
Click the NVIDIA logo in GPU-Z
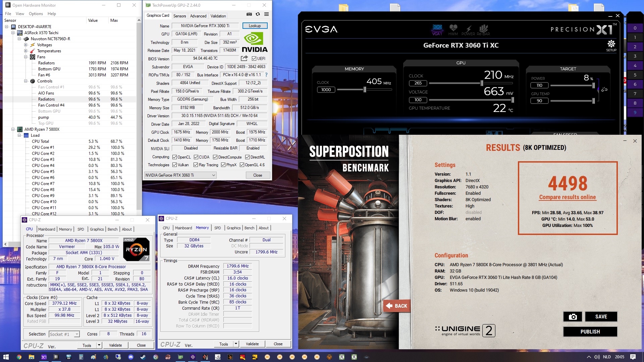coord(255,43)
